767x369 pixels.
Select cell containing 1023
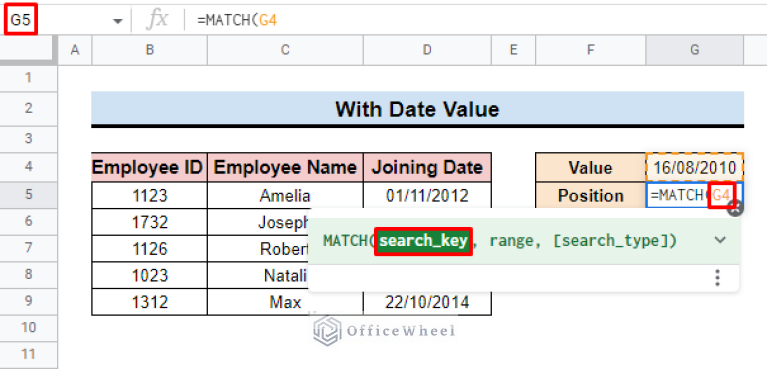click(x=149, y=275)
